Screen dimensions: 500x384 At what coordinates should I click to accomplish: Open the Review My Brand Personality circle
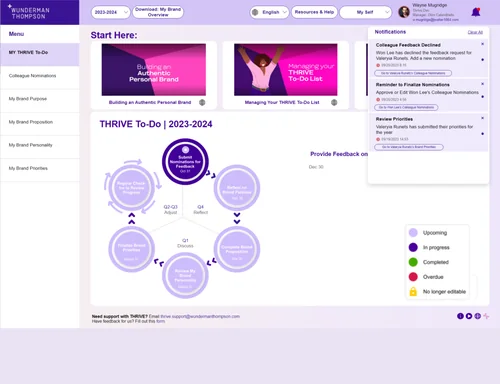point(185,275)
